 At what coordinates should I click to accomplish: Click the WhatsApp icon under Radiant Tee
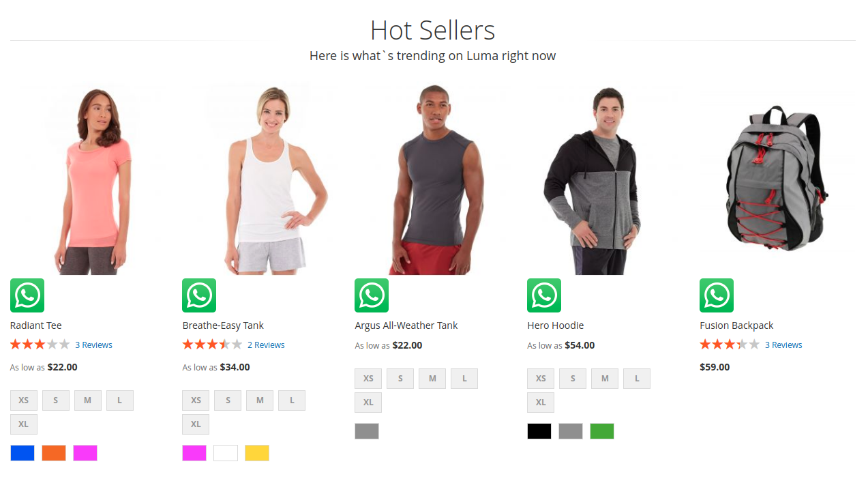(x=27, y=295)
